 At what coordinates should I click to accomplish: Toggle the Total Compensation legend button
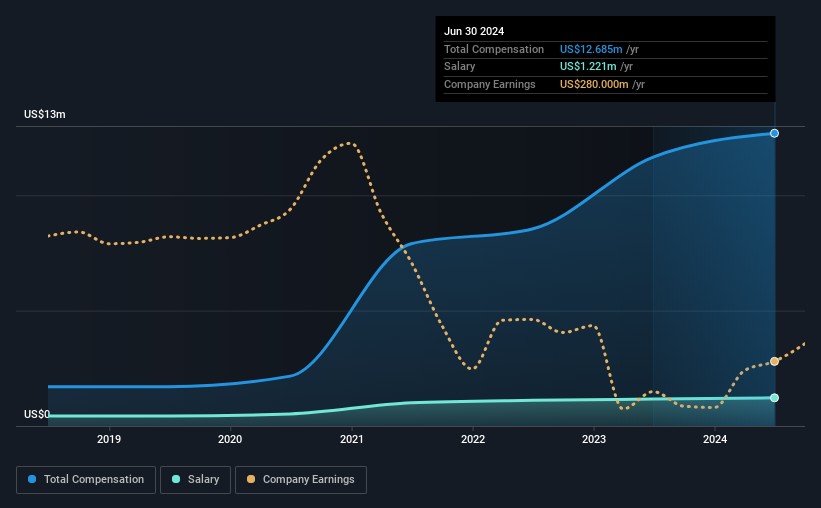pyautogui.click(x=86, y=480)
